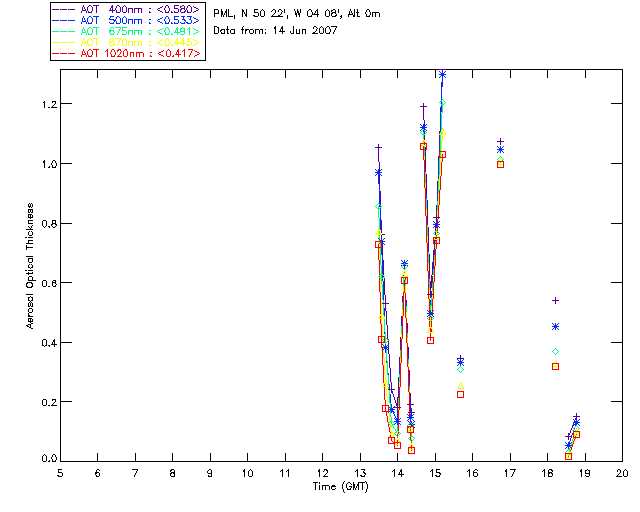Click the isolated red square marker near 0.22 before hour 16
The width and height of the screenshot is (640, 512).
tap(460, 394)
